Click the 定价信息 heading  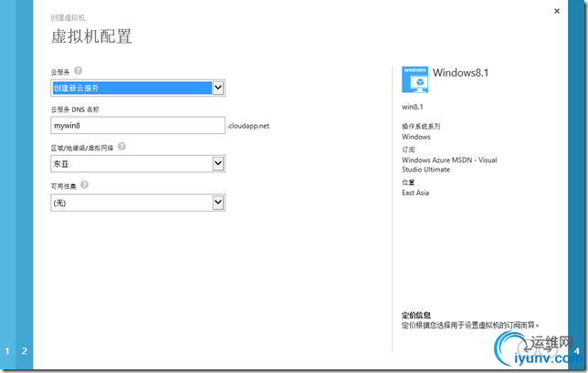[x=415, y=315]
